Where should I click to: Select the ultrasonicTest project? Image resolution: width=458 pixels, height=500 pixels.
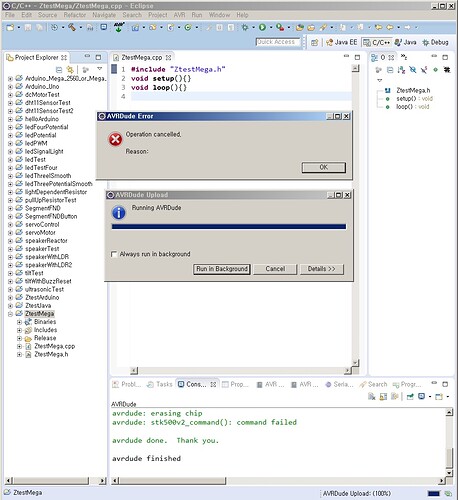tap(44, 289)
